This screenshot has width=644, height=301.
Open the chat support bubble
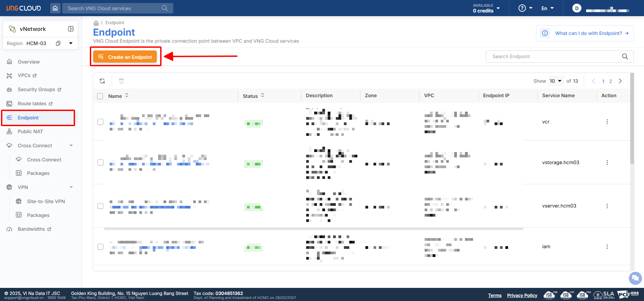(635, 278)
